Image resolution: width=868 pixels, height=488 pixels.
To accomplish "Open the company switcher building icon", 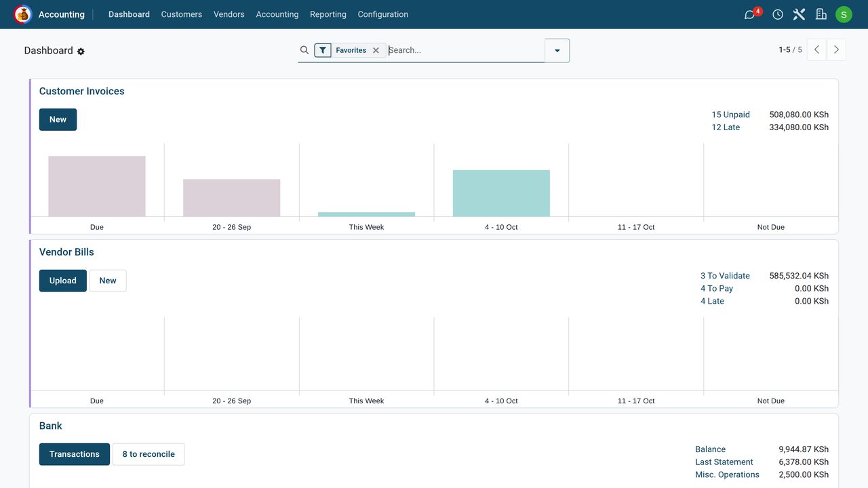I will [x=821, y=14].
